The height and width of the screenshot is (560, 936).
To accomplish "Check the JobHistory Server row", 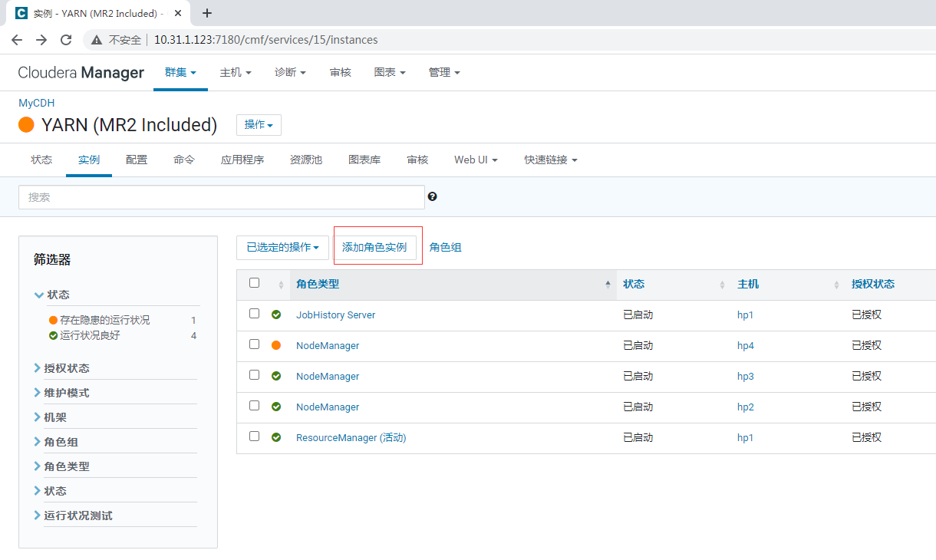I will [255, 314].
